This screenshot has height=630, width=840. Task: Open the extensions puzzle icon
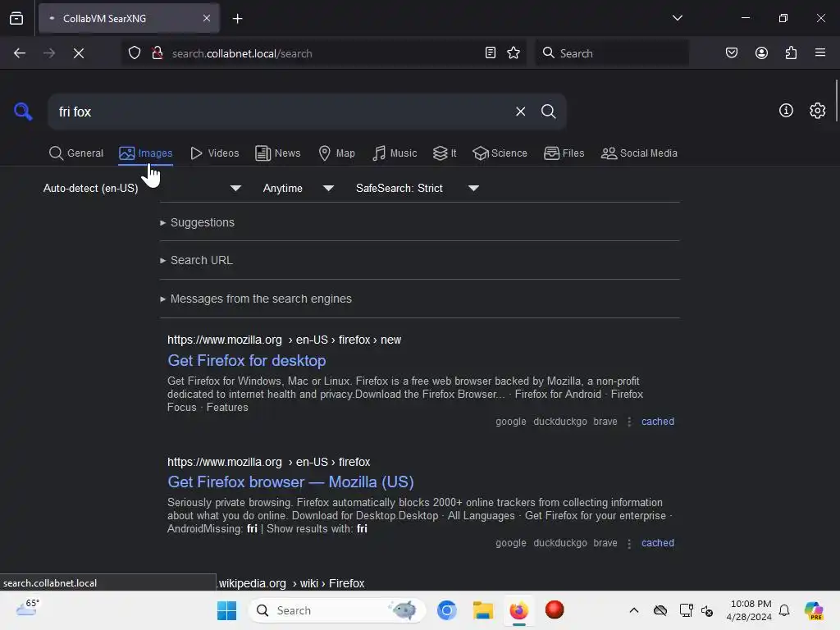tap(791, 52)
